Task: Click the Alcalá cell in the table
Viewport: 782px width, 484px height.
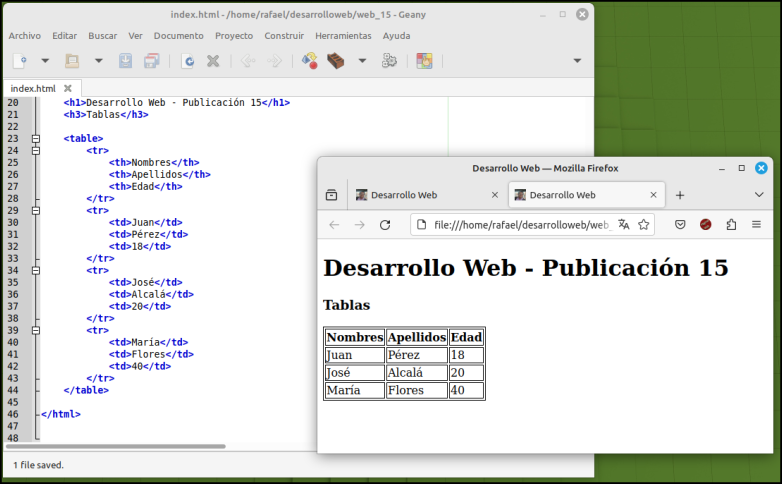Action: (x=416, y=373)
